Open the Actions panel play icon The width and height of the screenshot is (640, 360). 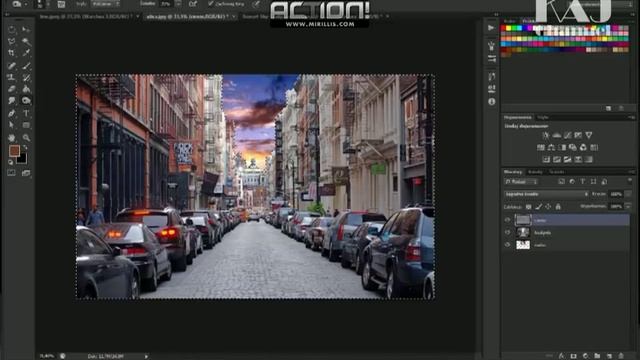[491, 28]
